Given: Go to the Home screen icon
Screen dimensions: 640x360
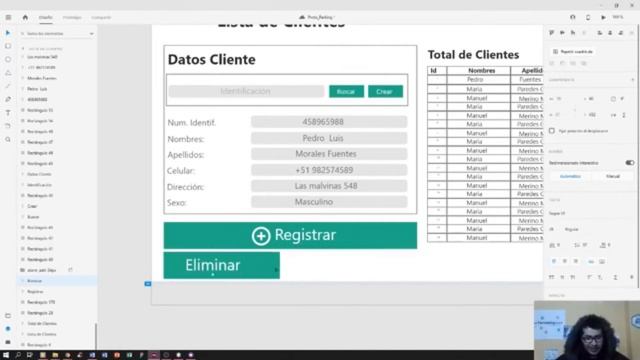Looking at the screenshot, I should click(x=25, y=18).
